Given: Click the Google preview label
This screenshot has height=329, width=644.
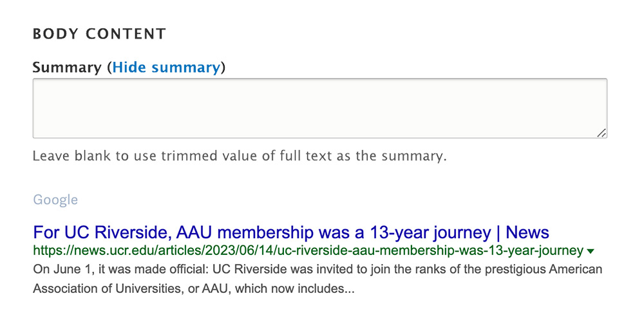Looking at the screenshot, I should click(x=55, y=200).
